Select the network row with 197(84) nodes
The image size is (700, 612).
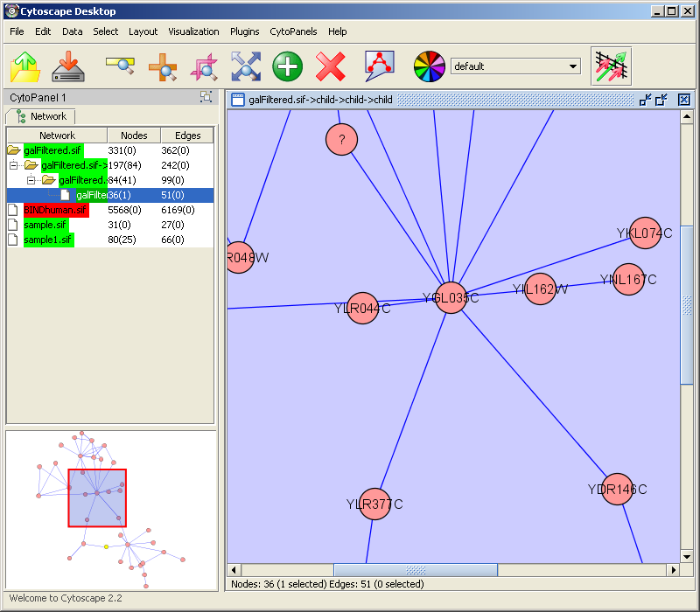tap(110, 165)
